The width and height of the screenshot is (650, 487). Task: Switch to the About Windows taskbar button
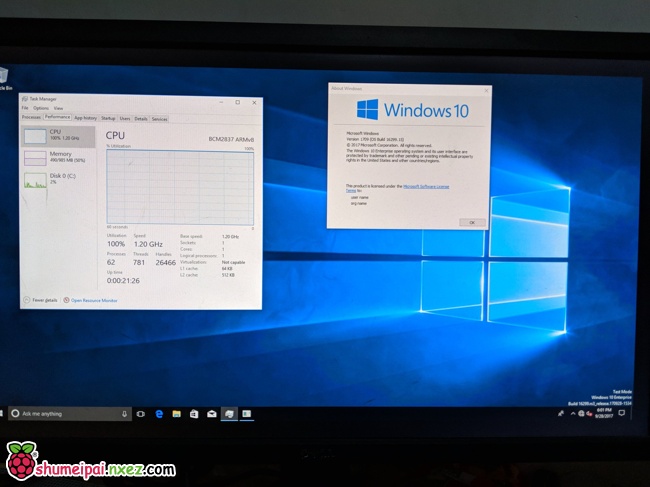[x=247, y=414]
